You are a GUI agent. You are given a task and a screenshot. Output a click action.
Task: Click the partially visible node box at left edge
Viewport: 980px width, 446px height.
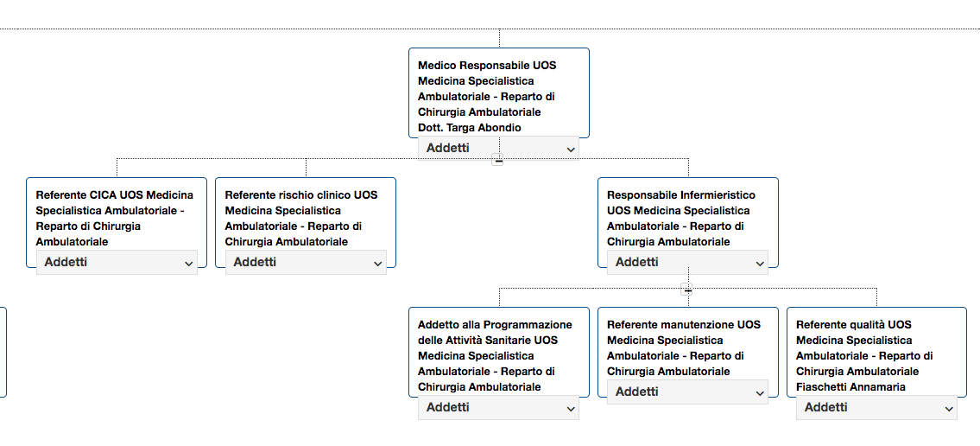click(3, 352)
